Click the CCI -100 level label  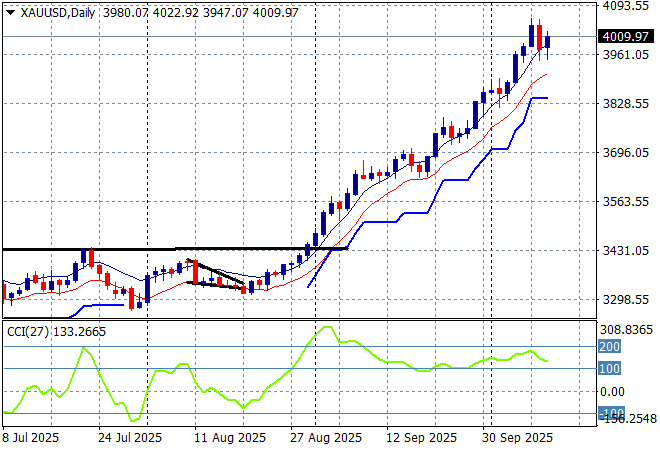pyautogui.click(x=611, y=413)
